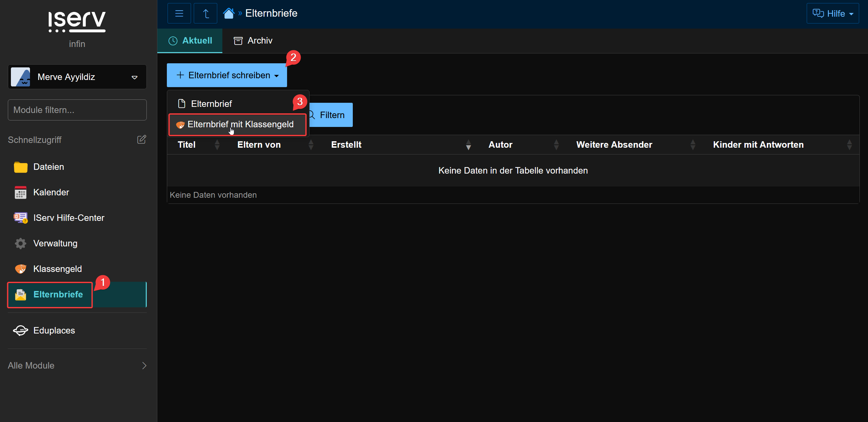
Task: Click the Module filtern input field
Action: click(77, 110)
